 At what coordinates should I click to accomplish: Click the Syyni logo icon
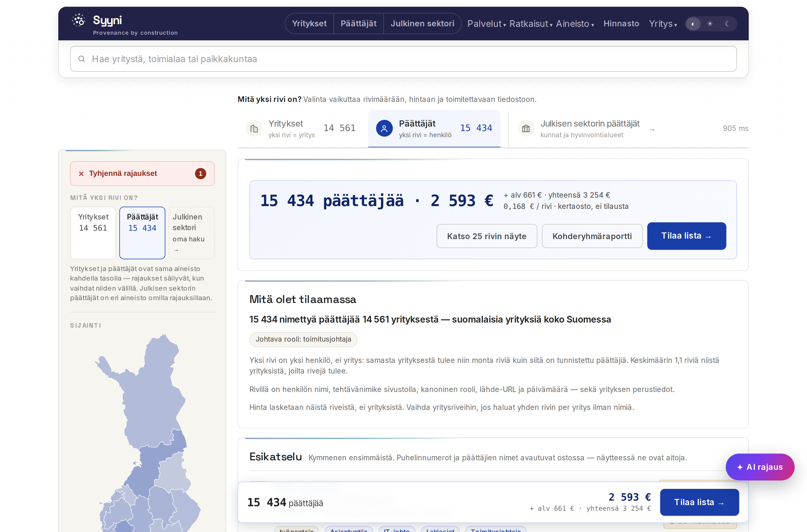coord(78,20)
